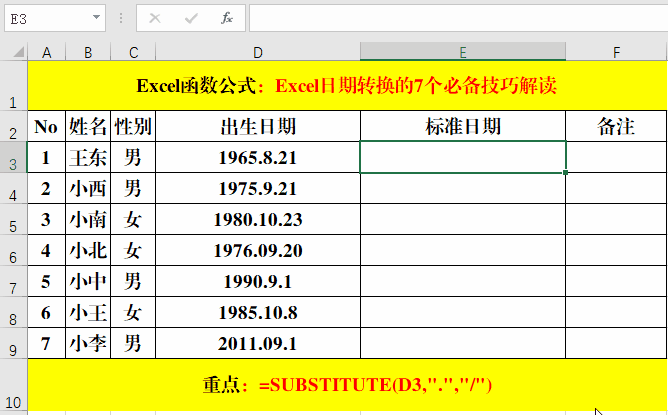Viewport: 668px width, 415px height.
Task: Click the standard date cell in 小西's row
Action: (463, 188)
